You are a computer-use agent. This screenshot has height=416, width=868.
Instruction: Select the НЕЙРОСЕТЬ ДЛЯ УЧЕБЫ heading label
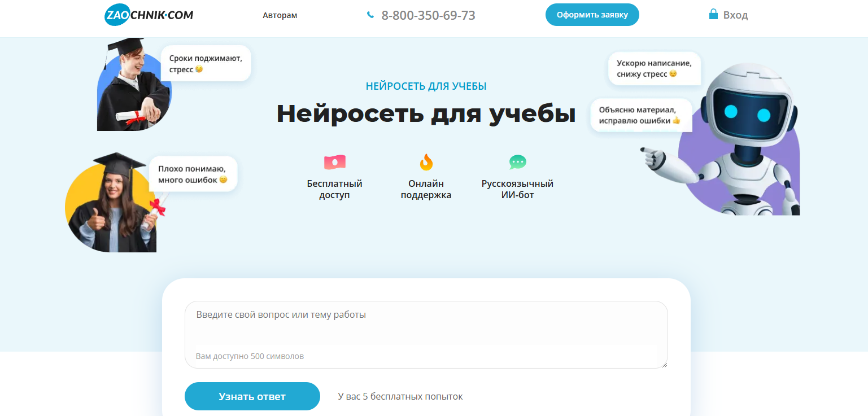click(426, 86)
